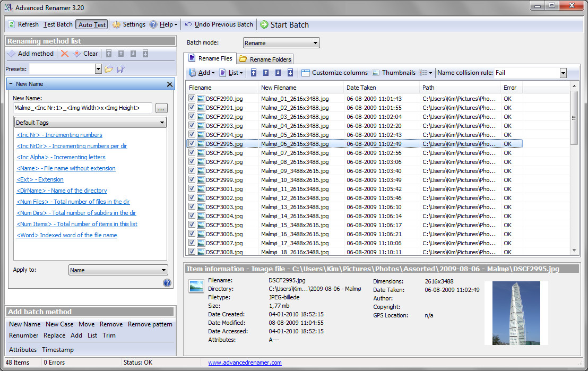The width and height of the screenshot is (588, 371).
Task: Insert the Ext extension tag
Action: point(40,180)
